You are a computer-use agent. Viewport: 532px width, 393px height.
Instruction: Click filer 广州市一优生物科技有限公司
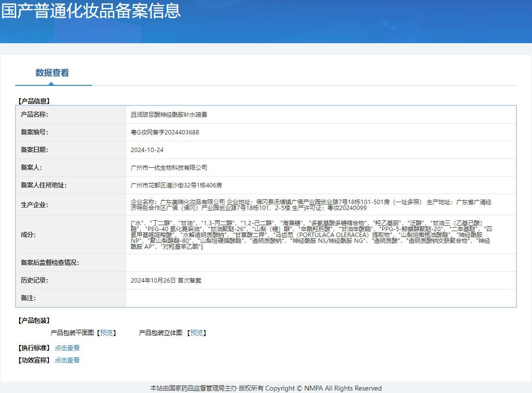(x=169, y=167)
